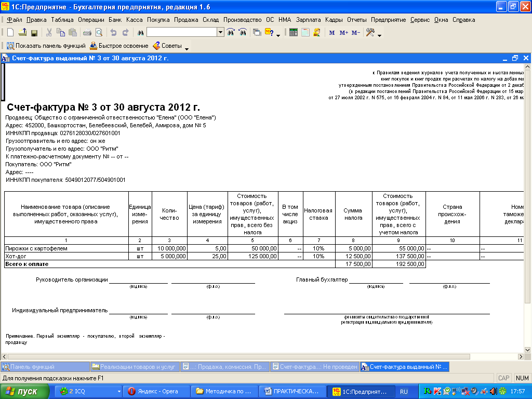The image size is (532, 399).
Task: Open the Файл menu
Action: pos(15,20)
